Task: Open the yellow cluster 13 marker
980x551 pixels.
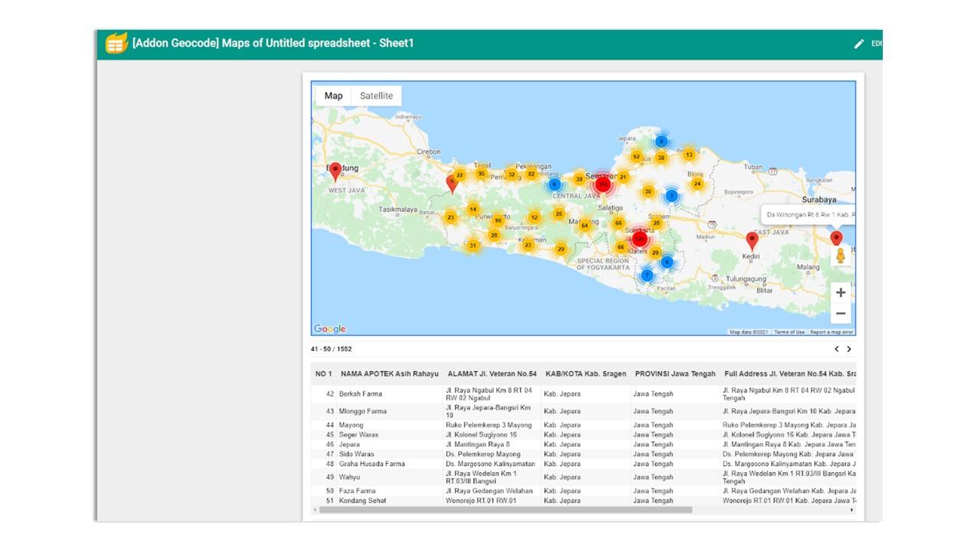Action: pos(689,155)
